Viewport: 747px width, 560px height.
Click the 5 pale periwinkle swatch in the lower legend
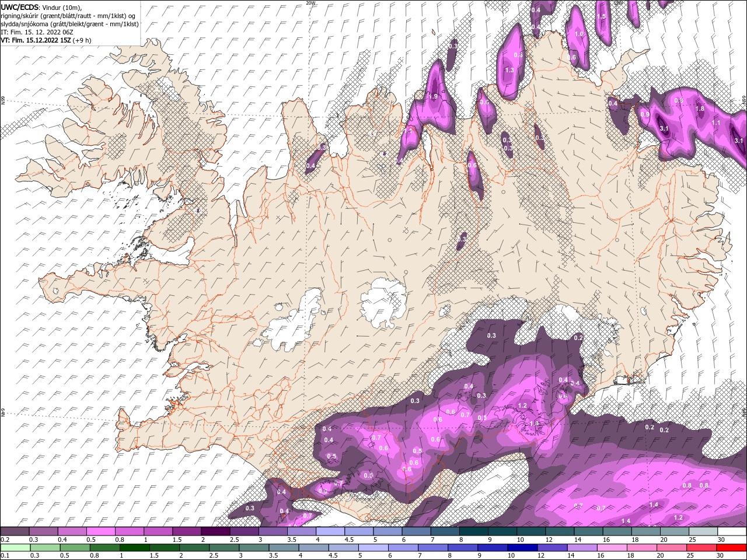pos(373,548)
